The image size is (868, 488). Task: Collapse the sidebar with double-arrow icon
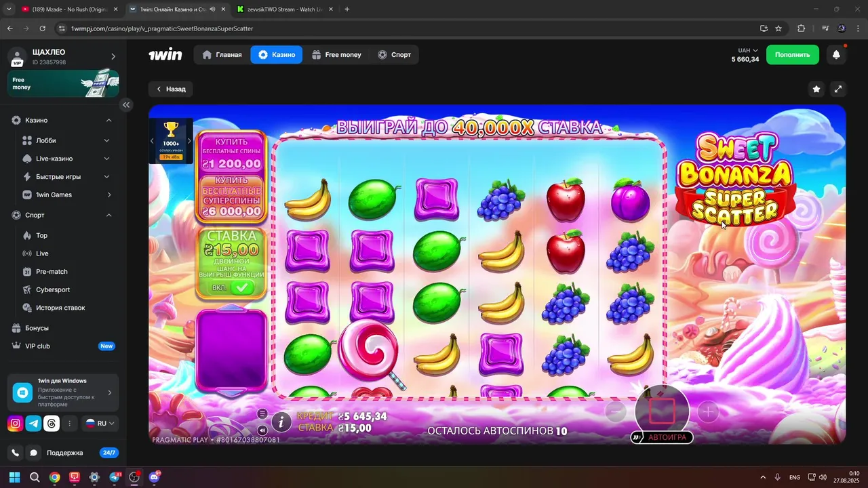pos(126,105)
